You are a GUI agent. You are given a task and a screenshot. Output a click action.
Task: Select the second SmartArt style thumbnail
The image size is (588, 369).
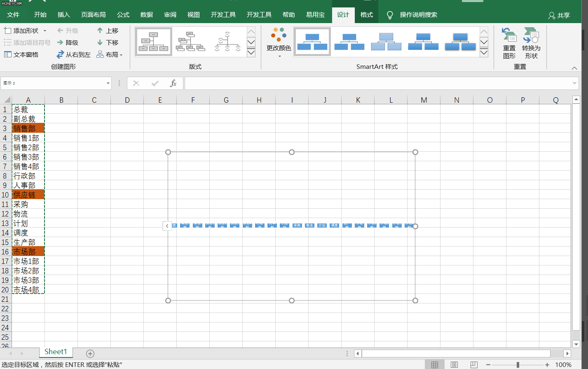click(349, 42)
